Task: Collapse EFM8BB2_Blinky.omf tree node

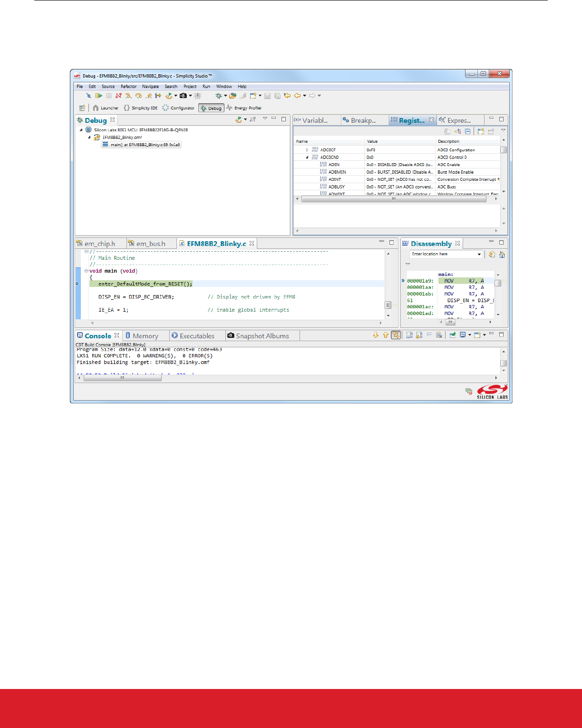Action: (x=89, y=138)
